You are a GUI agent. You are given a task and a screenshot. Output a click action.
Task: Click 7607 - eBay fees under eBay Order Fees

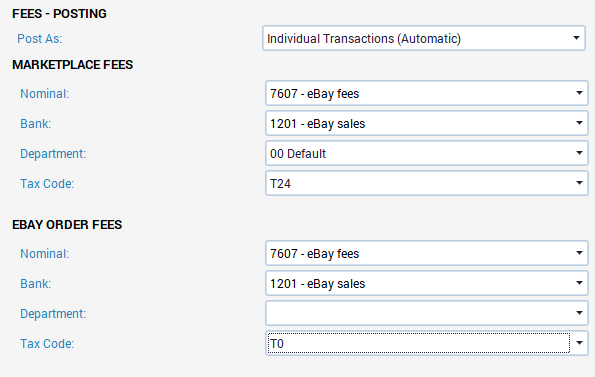pyautogui.click(x=427, y=253)
